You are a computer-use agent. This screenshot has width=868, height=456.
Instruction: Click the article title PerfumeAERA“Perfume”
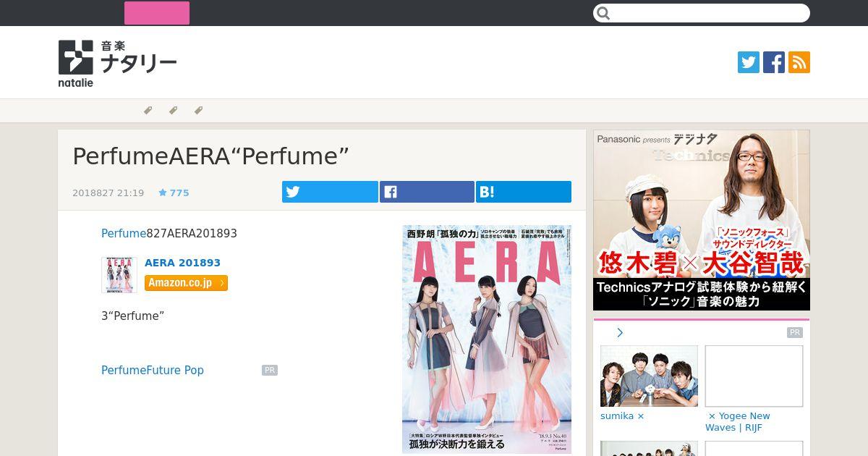pos(210,156)
